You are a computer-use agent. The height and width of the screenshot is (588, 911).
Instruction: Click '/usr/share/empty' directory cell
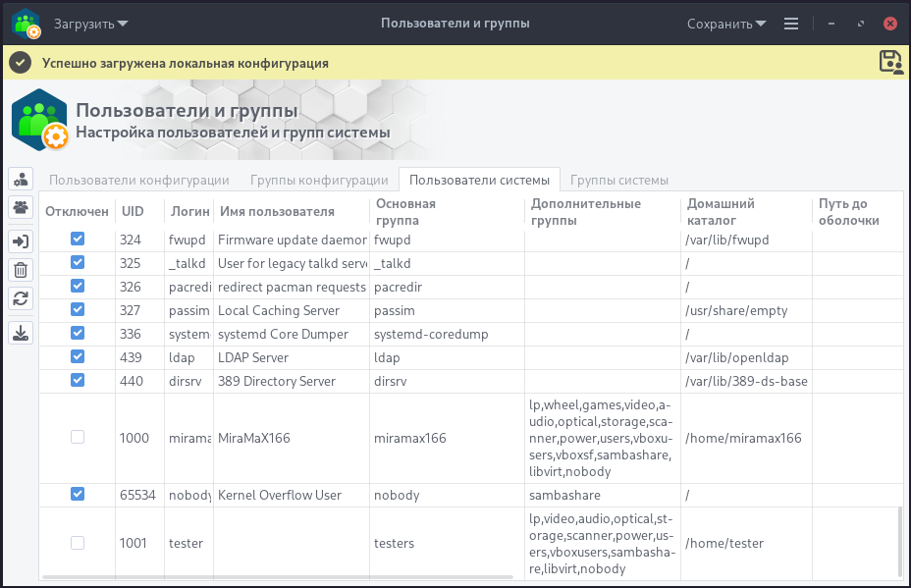746,310
